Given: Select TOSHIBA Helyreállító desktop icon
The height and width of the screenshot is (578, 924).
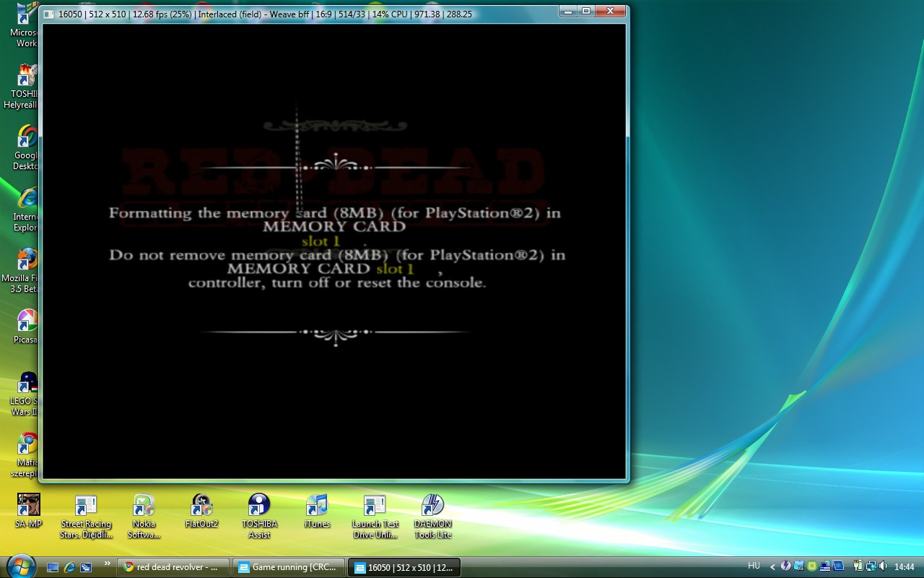Looking at the screenshot, I should (x=23, y=87).
